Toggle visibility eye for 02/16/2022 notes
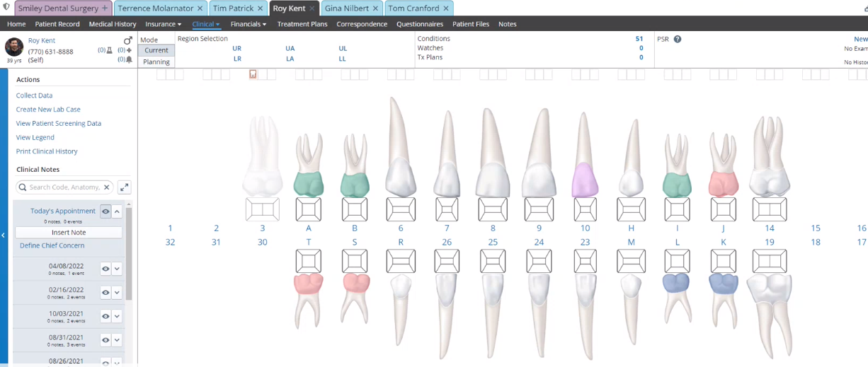868x367 pixels. (x=105, y=293)
